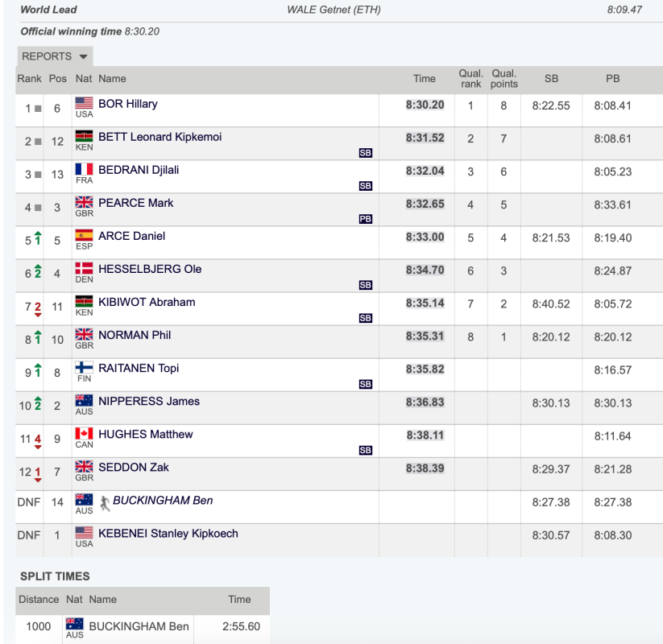Click the SB badge in BETT Leonard Kipkemoi's row
This screenshot has height=644, width=663.
coord(365,153)
